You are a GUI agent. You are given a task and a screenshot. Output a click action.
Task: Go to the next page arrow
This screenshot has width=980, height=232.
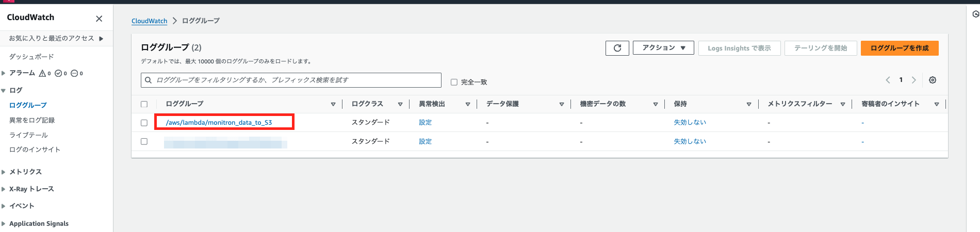coord(914,80)
